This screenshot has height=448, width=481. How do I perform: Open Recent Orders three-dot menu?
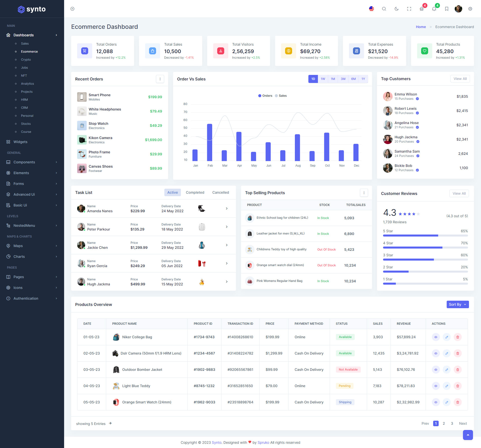[160, 79]
